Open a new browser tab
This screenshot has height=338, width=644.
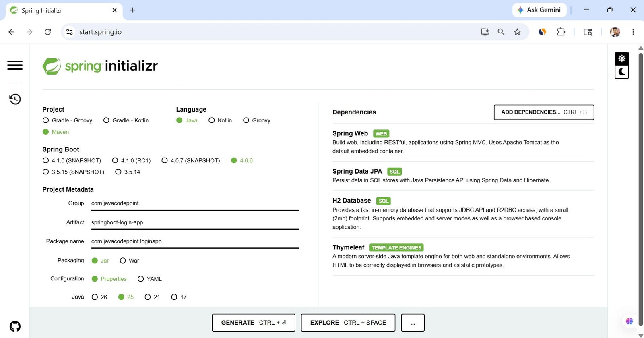132,10
